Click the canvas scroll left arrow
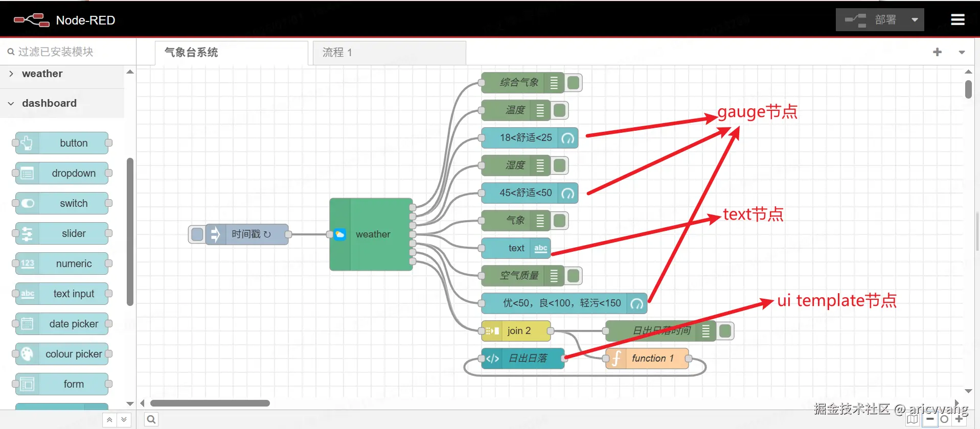 143,403
